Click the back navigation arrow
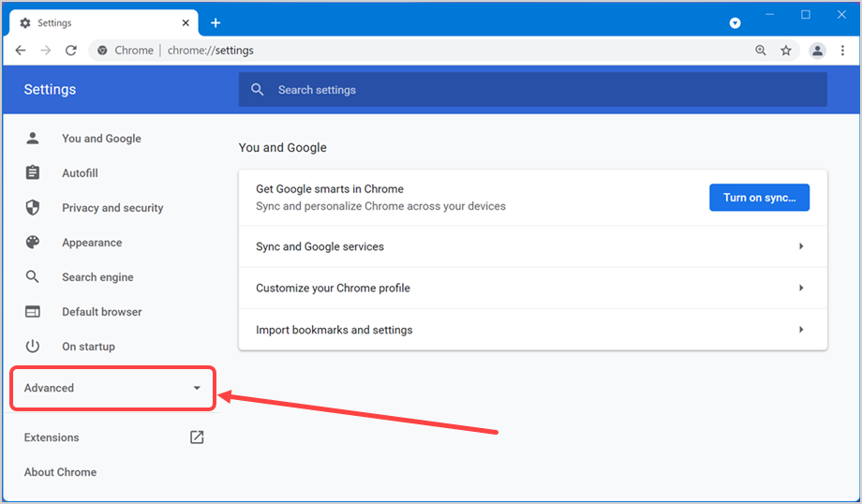Screen dimensions: 862x504 coord(21,51)
